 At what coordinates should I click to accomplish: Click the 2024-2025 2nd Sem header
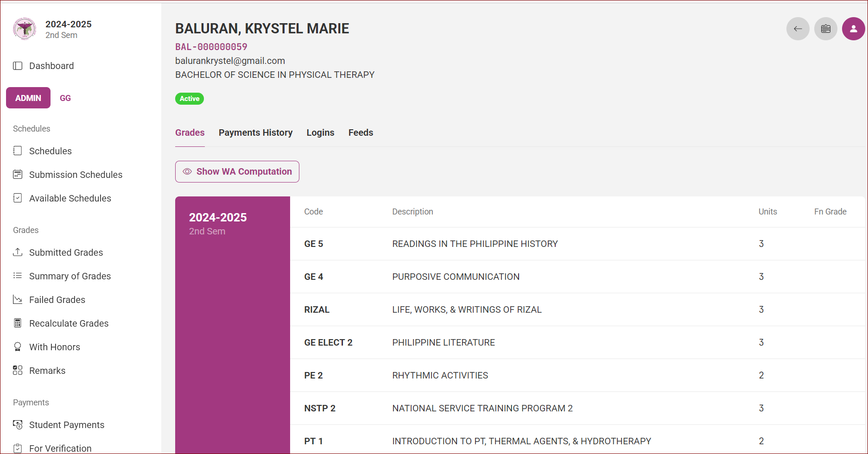pyautogui.click(x=69, y=29)
